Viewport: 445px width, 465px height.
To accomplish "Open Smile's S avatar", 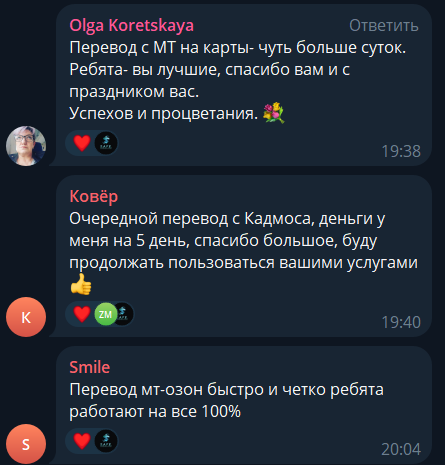I will click(26, 444).
